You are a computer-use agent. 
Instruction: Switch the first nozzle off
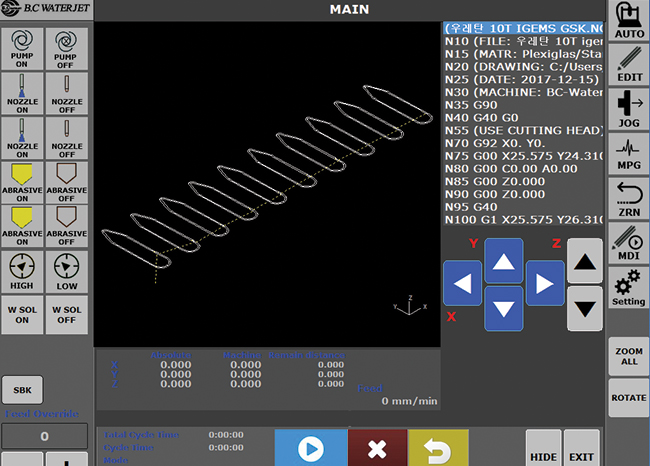coord(67,94)
